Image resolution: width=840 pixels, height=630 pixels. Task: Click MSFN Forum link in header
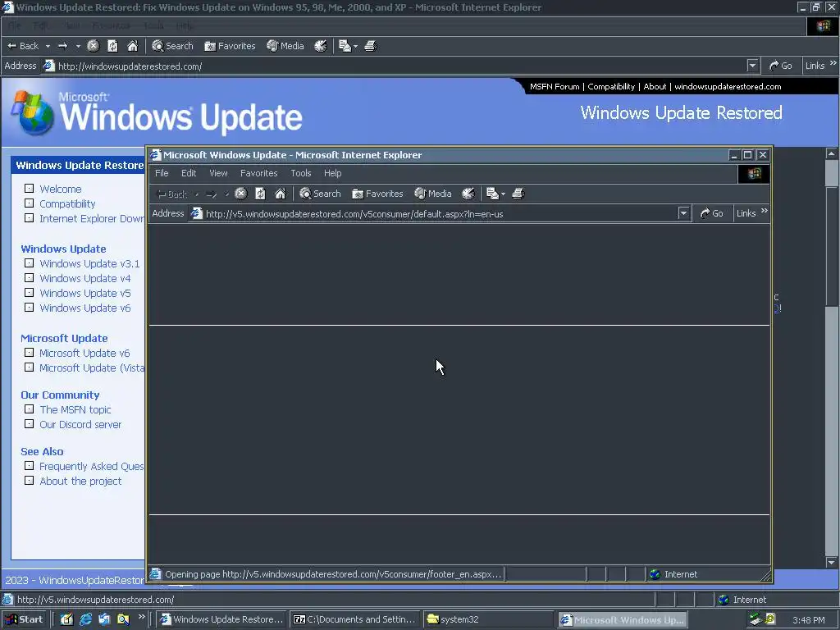(x=555, y=86)
